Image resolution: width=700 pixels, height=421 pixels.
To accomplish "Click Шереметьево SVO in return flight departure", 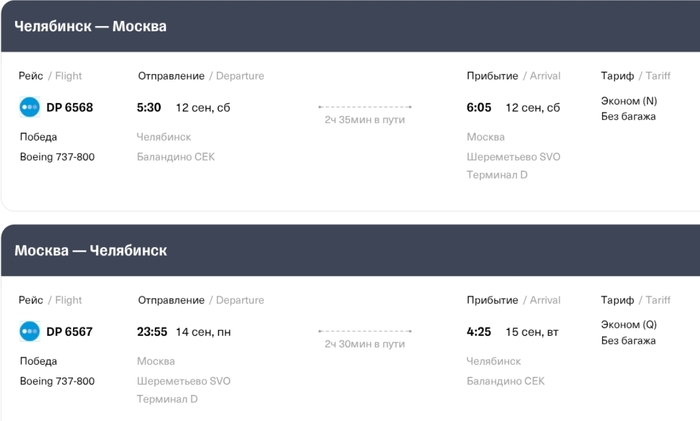I will 183,381.
